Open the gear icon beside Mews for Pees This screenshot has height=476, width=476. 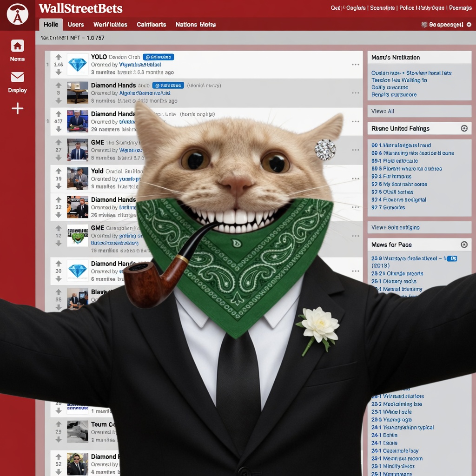point(464,245)
